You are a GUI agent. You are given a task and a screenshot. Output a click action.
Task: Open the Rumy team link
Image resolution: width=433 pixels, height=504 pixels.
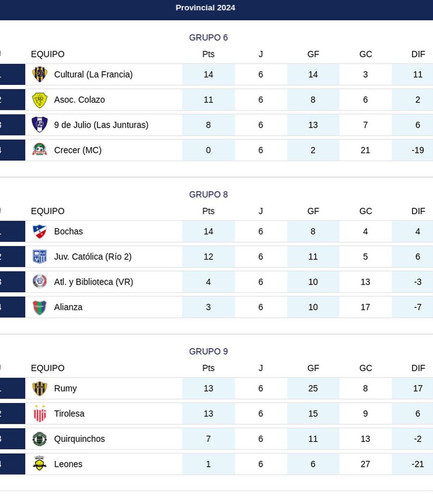65,389
